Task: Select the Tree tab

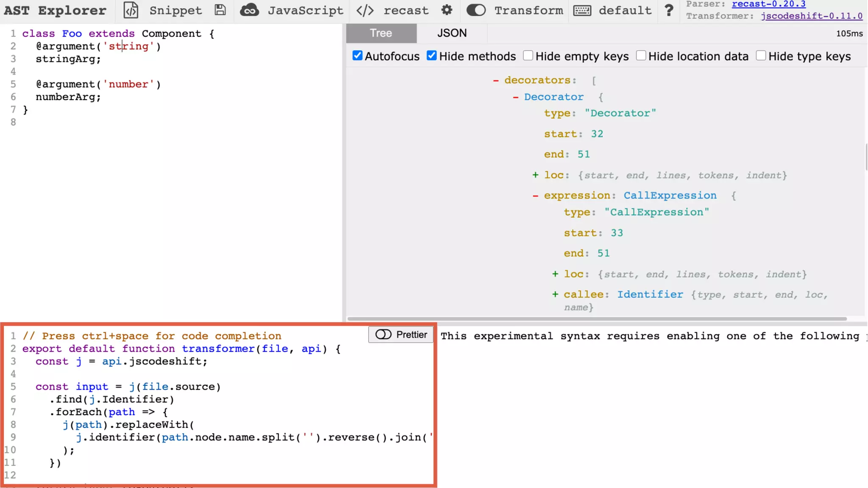Action: pos(381,33)
